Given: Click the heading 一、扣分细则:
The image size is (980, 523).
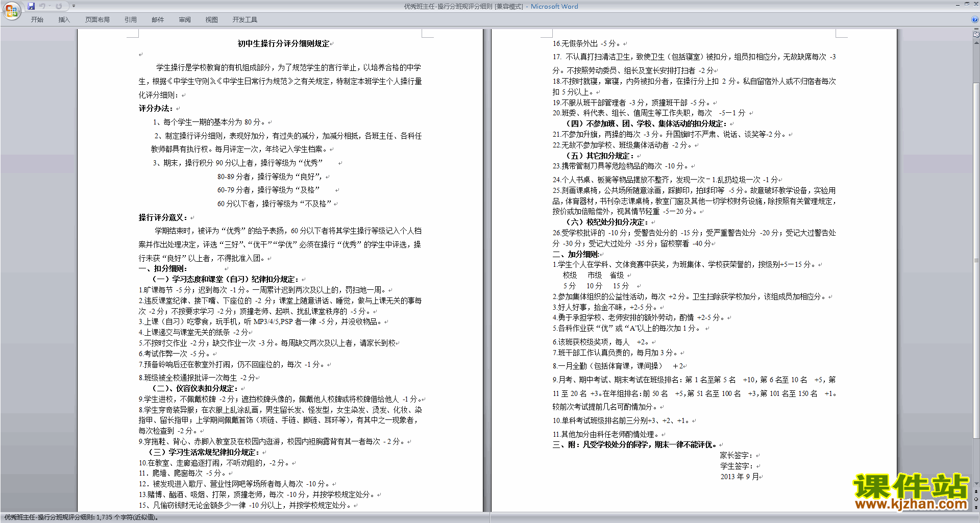Looking at the screenshot, I should [x=163, y=269].
